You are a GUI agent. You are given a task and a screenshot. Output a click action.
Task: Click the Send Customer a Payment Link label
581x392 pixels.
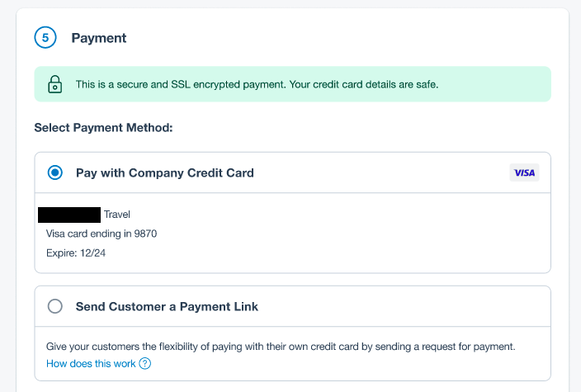(167, 306)
